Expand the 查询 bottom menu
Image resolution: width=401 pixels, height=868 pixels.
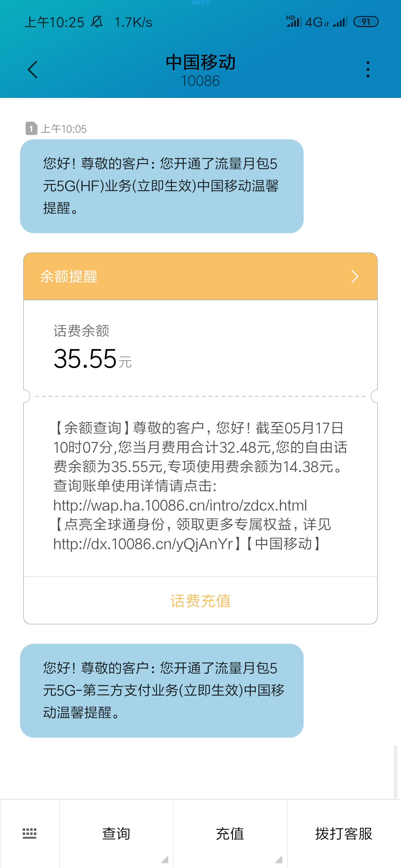[x=116, y=834]
